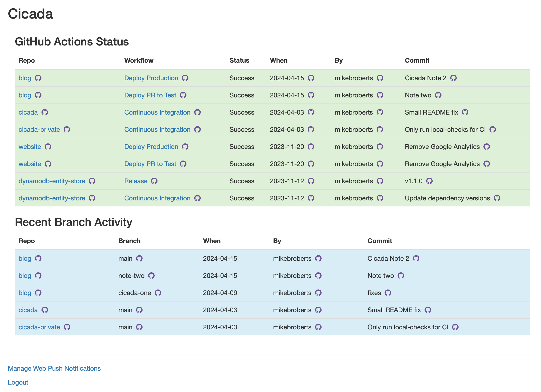Open GitHub icon beside website Deploy PR to Test workflow
Image resolution: width=541 pixels, height=392 pixels.
click(x=183, y=164)
